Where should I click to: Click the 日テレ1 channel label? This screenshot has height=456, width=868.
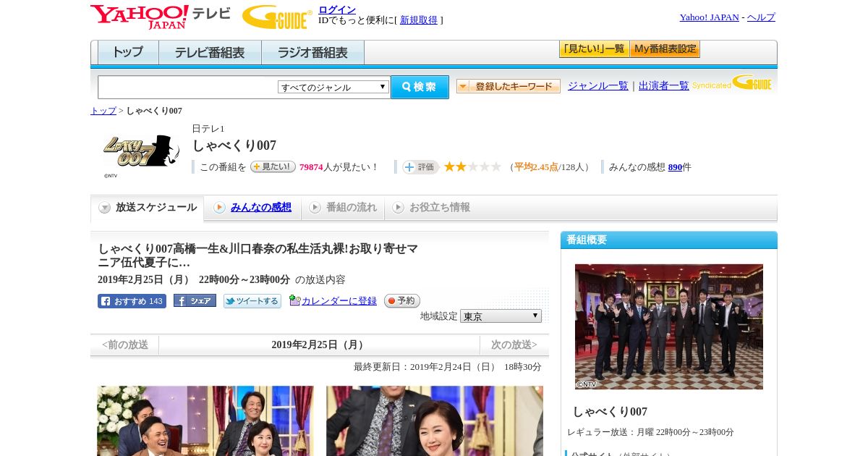click(x=208, y=129)
